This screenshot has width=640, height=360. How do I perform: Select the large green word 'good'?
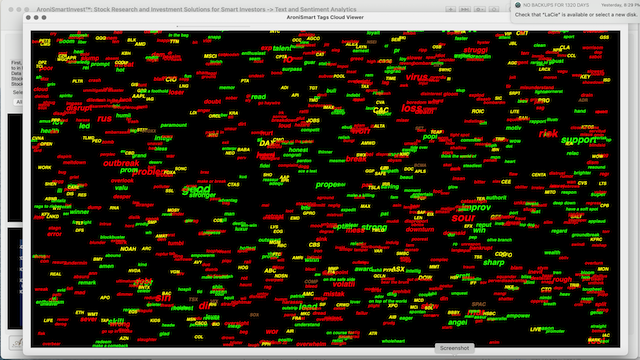(x=196, y=189)
